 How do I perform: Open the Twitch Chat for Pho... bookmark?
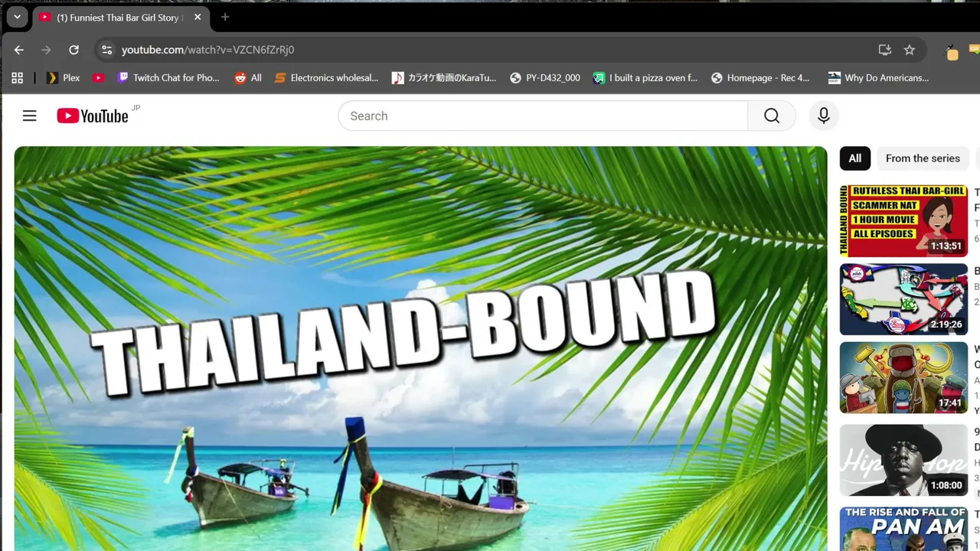(168, 77)
